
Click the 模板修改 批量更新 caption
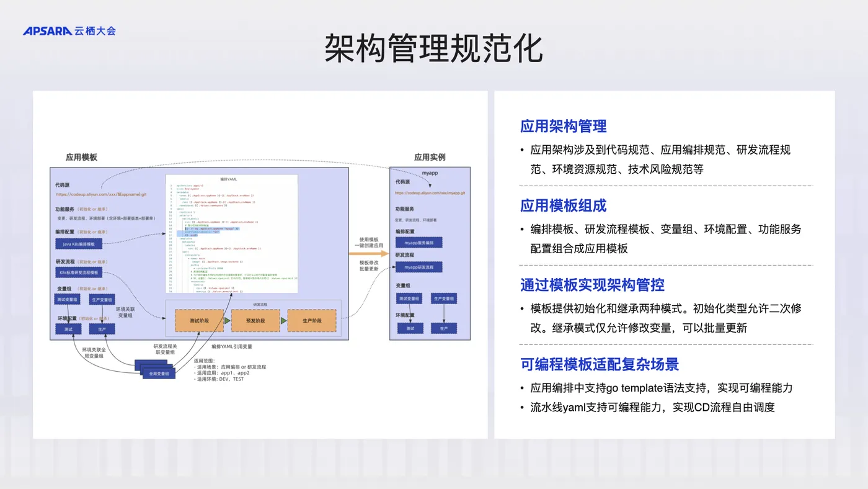tap(369, 266)
